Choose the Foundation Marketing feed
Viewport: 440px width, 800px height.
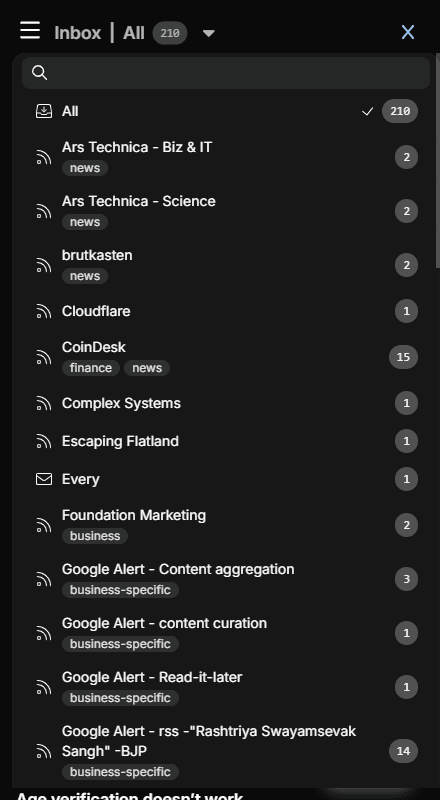tap(226, 525)
